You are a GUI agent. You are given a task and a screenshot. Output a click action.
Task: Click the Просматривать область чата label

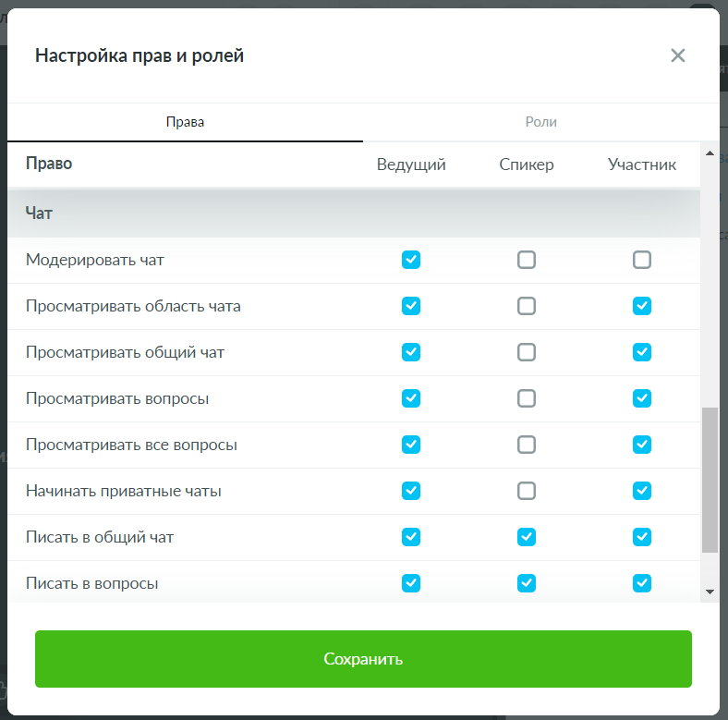[x=133, y=307]
